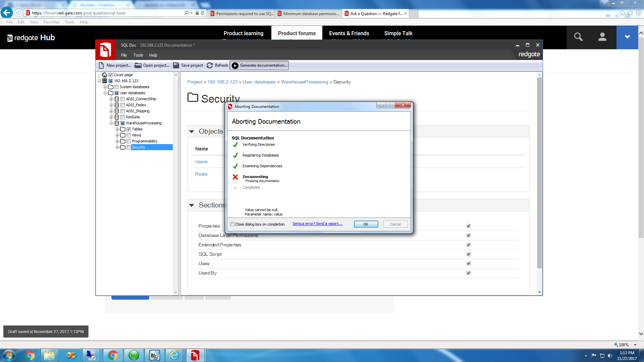The image size is (644, 362).
Task: Click the browser home icon
Action: pyautogui.click(x=622, y=13)
